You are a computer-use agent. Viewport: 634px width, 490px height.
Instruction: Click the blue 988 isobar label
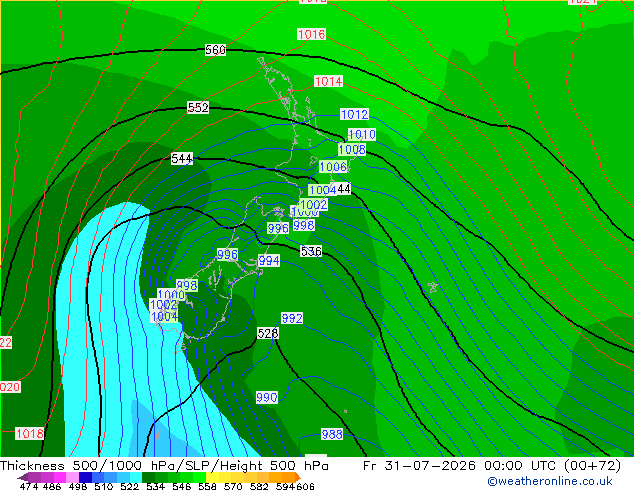332,435
